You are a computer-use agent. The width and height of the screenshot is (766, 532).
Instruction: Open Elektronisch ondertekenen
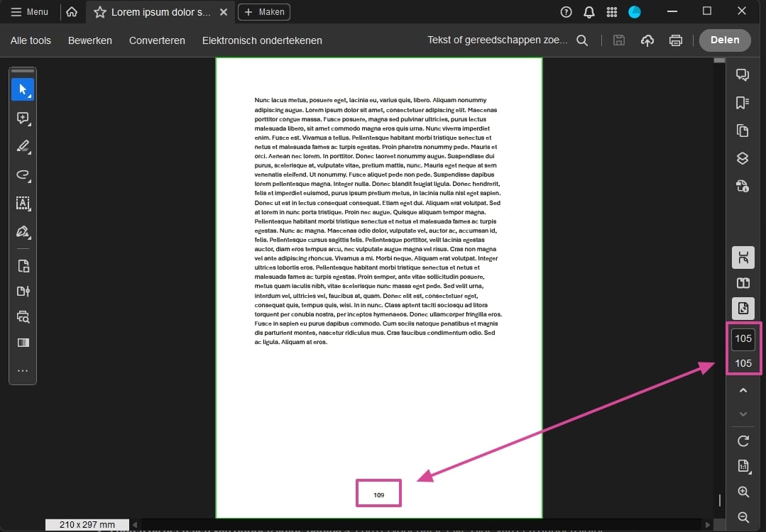pyautogui.click(x=262, y=40)
